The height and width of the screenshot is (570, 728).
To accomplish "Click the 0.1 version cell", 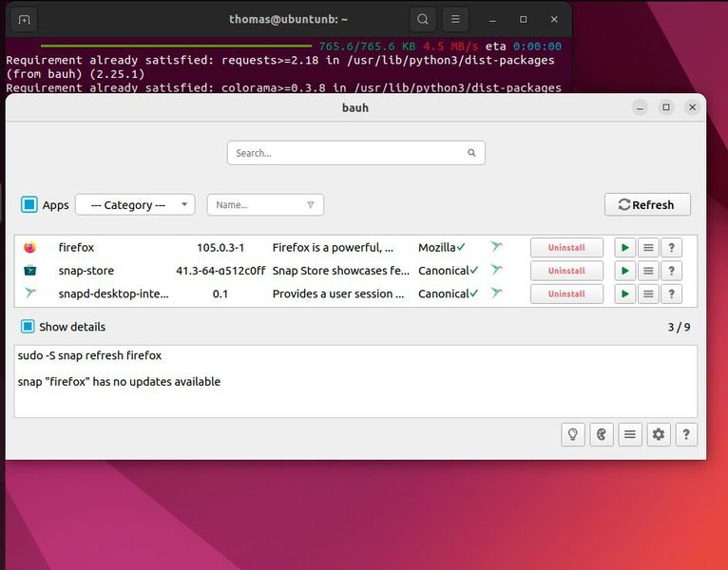I will pyautogui.click(x=220, y=294).
